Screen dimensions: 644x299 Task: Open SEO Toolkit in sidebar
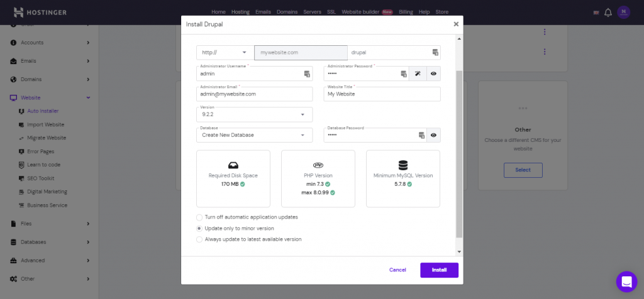tap(41, 178)
